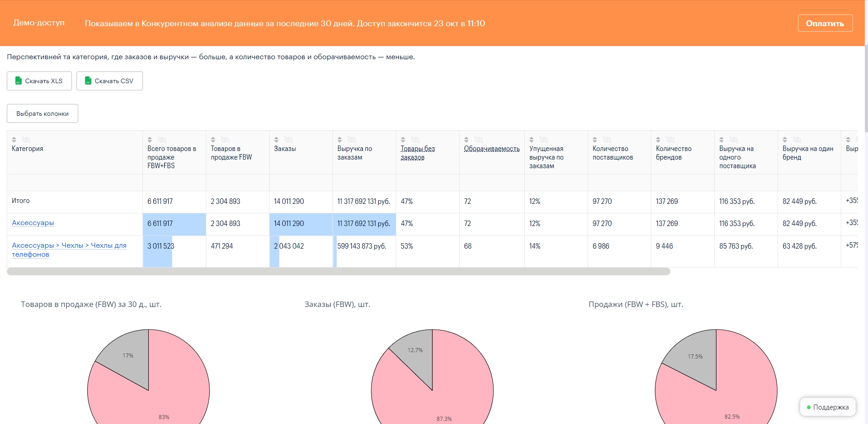Click sort arrows above Оборачиваемость
This screenshot has height=424, width=868.
point(466,140)
